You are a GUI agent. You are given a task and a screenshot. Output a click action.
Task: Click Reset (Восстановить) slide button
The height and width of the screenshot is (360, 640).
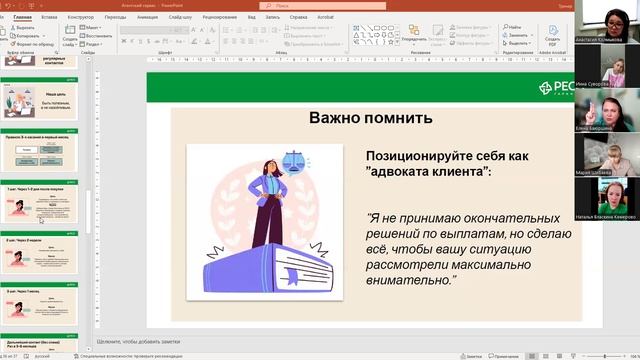click(96, 36)
